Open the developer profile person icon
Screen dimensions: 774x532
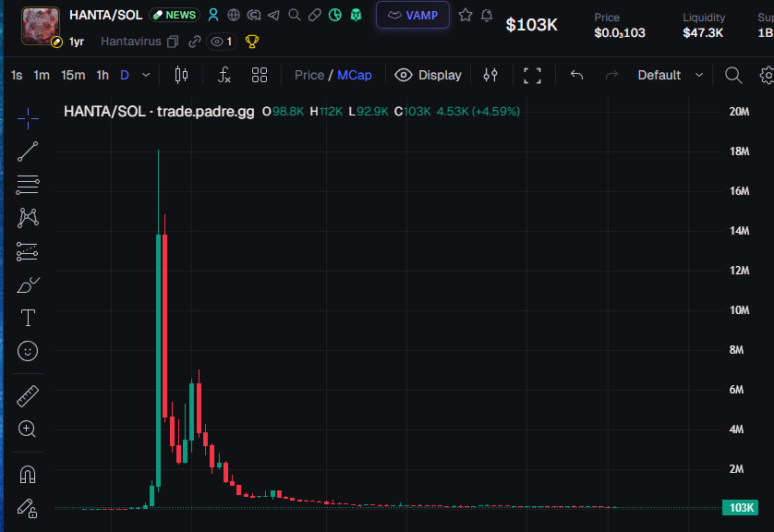tap(213, 15)
